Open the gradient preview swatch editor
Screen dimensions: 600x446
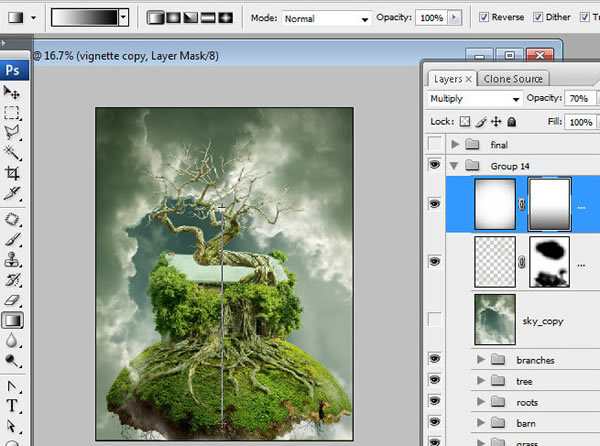pos(84,18)
